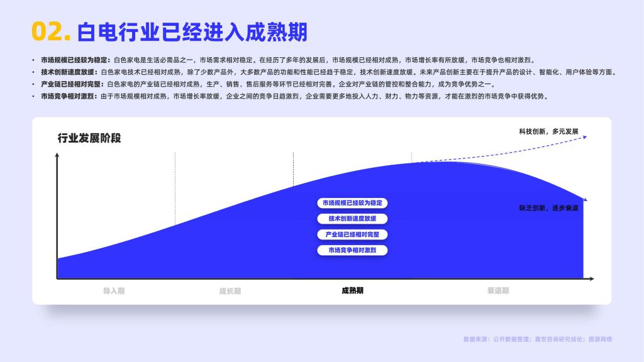Select bullet heading 市场竞争相对激烈:
This screenshot has width=644, height=362.
[x=69, y=96]
